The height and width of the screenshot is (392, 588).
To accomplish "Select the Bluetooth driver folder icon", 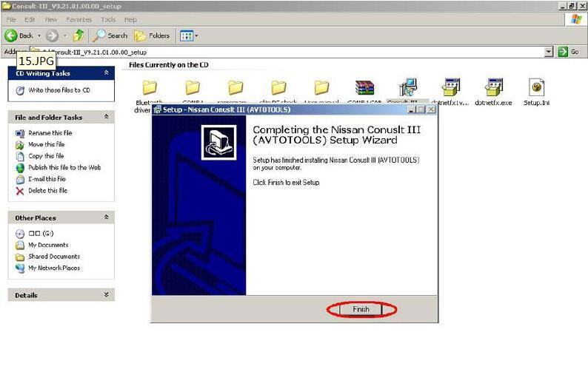I will pos(150,87).
